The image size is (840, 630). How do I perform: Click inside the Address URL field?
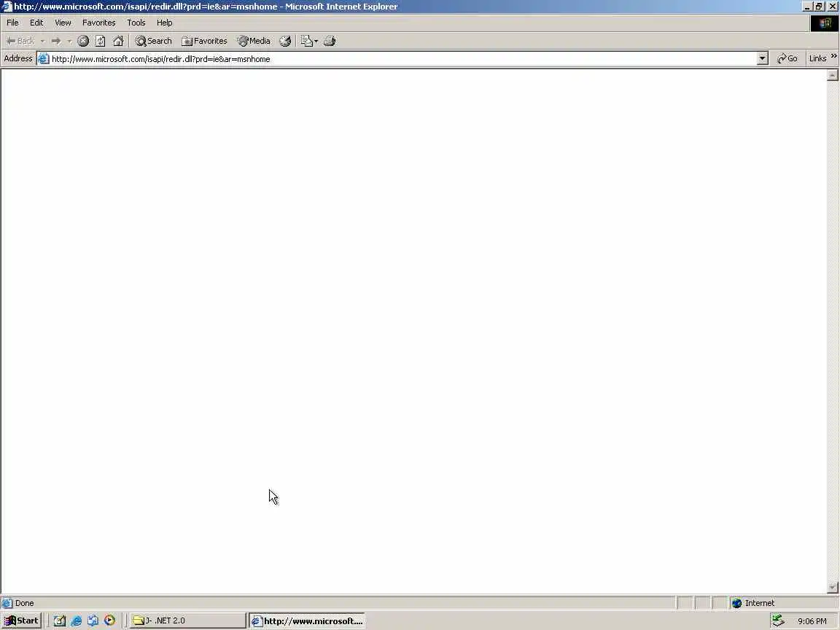pyautogui.click(x=403, y=59)
